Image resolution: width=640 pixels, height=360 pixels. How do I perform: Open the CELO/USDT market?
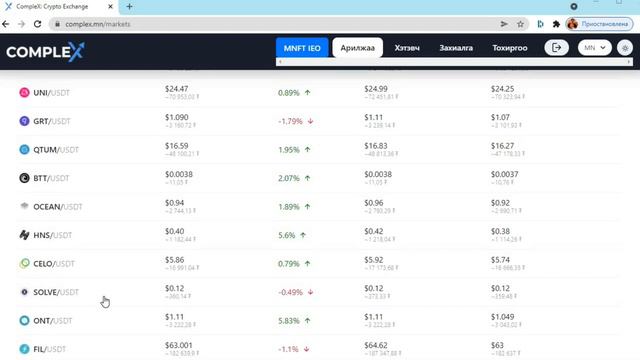pyautogui.click(x=54, y=264)
